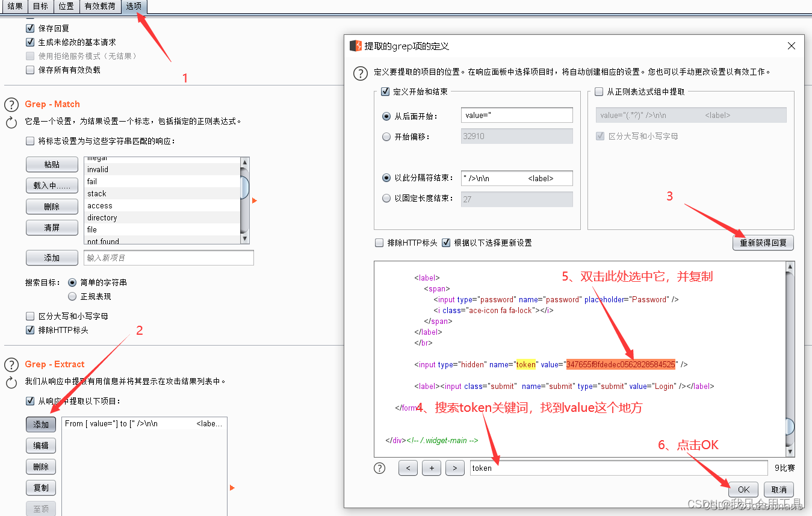Enable 区分大写和小写字母 checkbox in Grep Match
Image resolution: width=812 pixels, height=516 pixels.
[x=30, y=316]
